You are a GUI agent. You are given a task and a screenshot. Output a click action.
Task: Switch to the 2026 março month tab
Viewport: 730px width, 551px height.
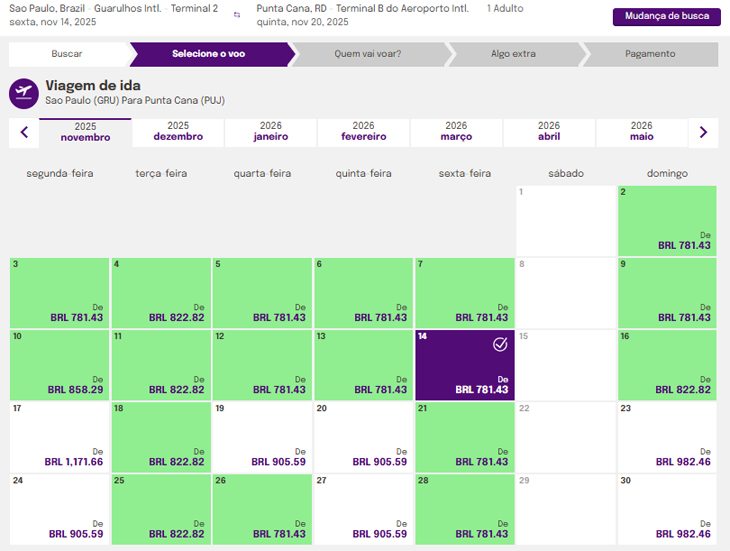(x=456, y=132)
